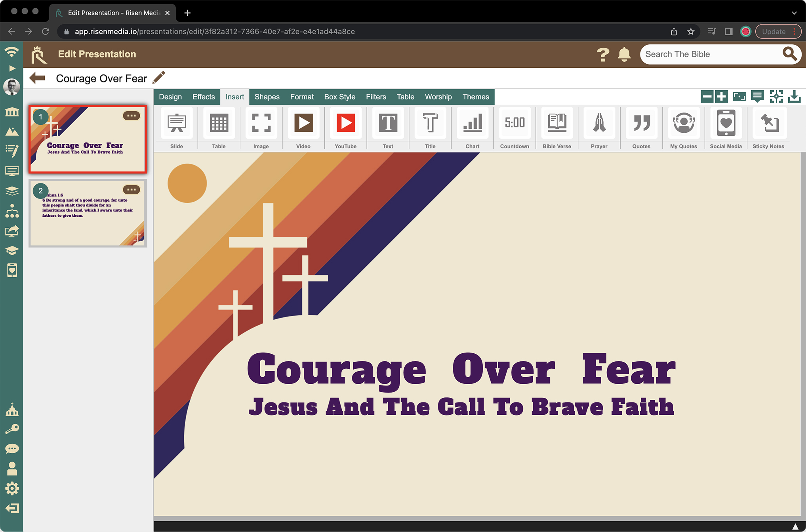Viewport: 806px width, 532px height.
Task: Open the Worship tab
Action: click(438, 97)
